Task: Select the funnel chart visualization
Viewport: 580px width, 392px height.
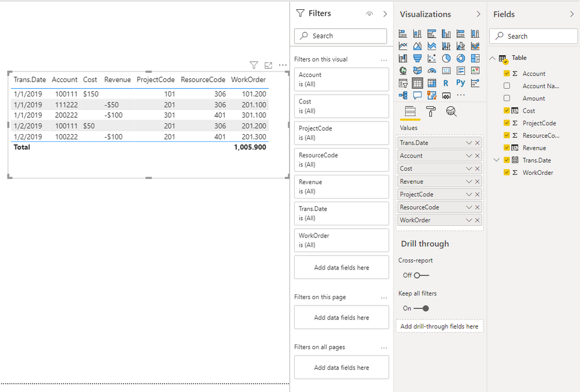Action: pos(417,59)
